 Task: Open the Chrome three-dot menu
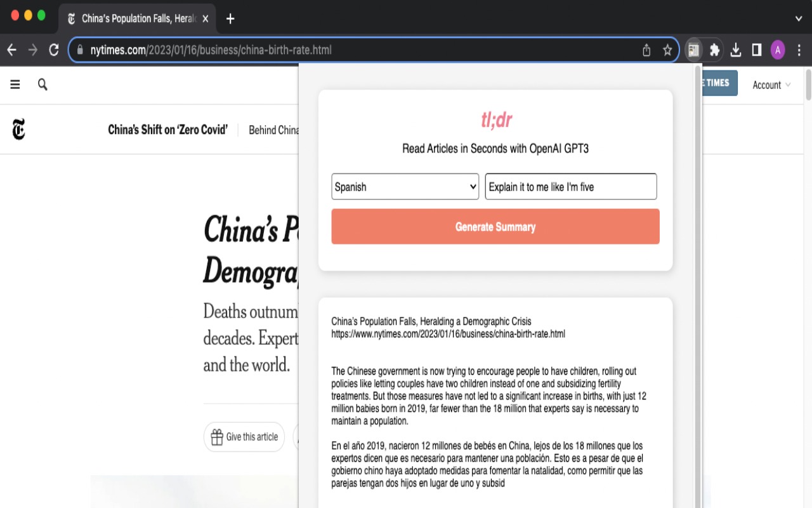point(799,50)
